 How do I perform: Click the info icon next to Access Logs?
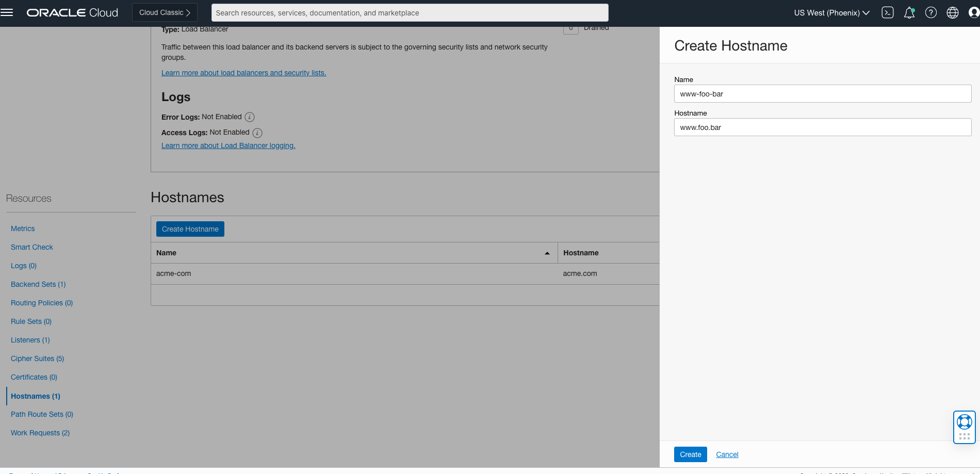(x=257, y=133)
